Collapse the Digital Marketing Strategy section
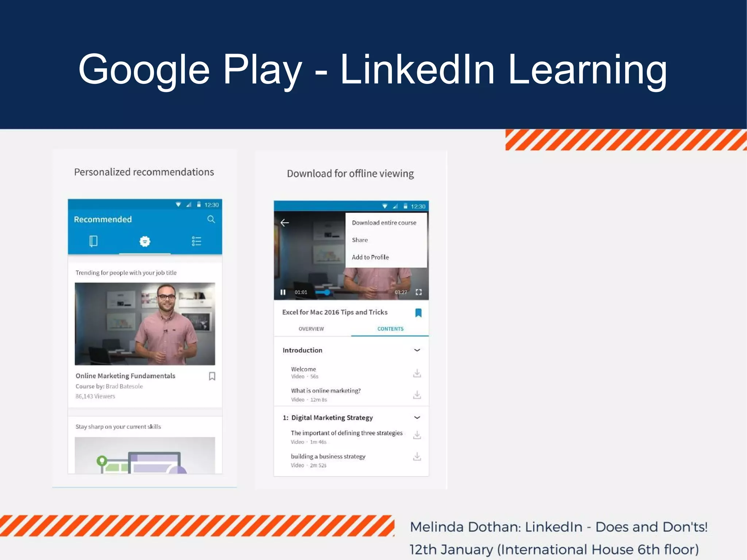This screenshot has height=560, width=747. (x=417, y=417)
